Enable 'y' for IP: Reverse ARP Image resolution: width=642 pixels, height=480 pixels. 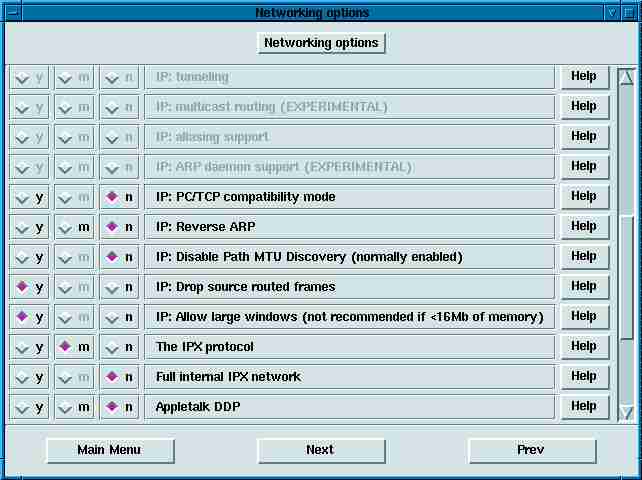click(x=29, y=227)
